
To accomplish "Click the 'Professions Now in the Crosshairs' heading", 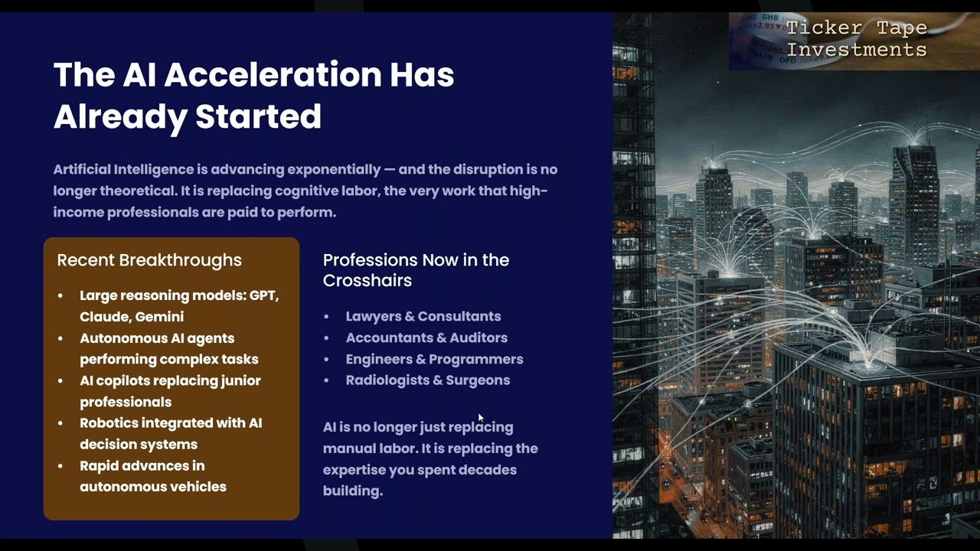I will [416, 270].
